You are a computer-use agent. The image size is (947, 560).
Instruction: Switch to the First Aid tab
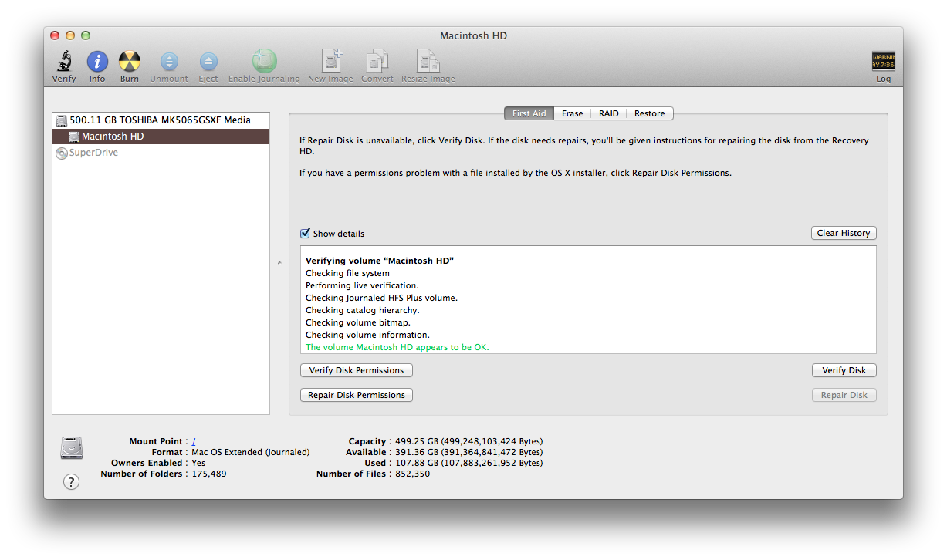[x=529, y=113]
